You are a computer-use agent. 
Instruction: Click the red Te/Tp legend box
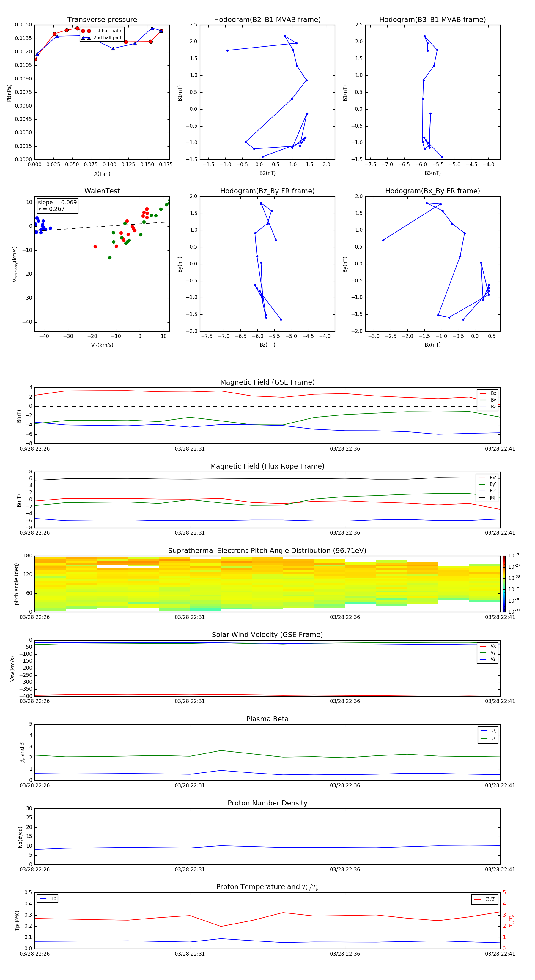click(x=485, y=899)
